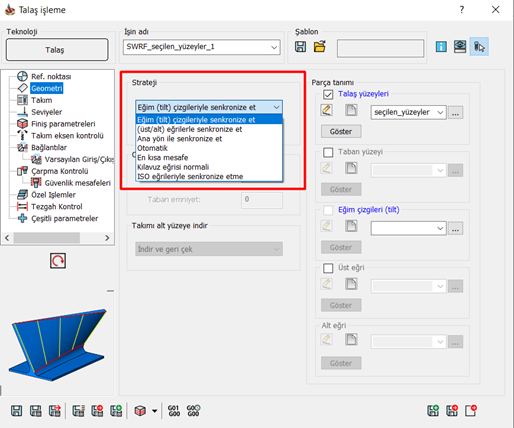Click the G01 G00 calculate icon
The width and height of the screenshot is (514, 428).
click(174, 411)
